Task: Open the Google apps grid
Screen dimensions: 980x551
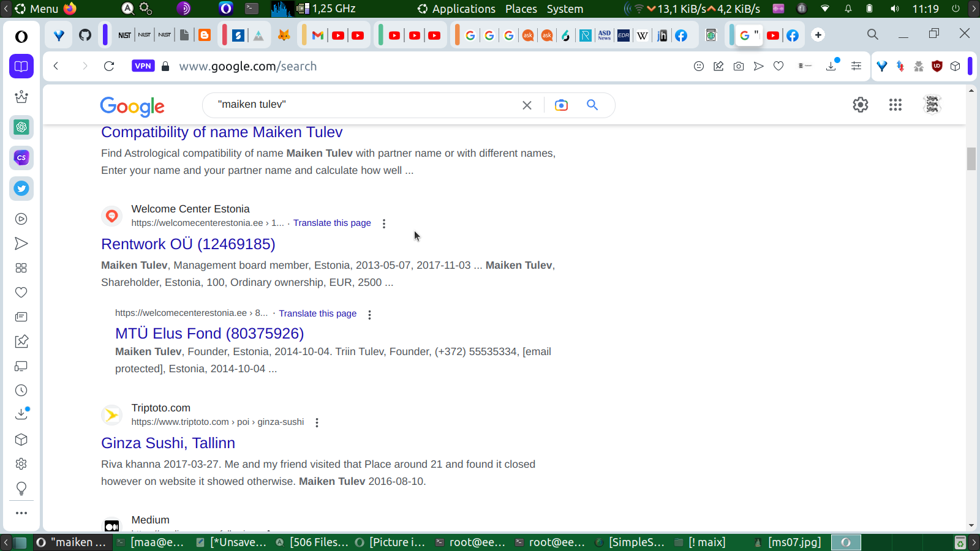Action: (895, 105)
